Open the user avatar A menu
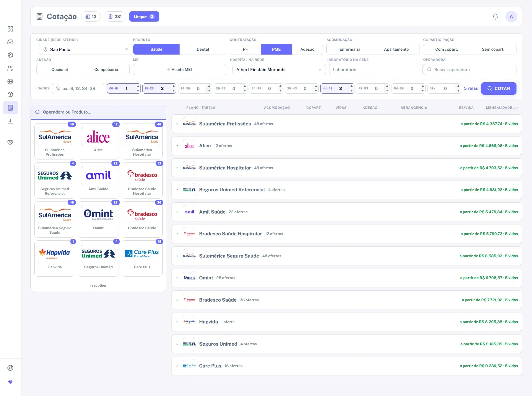532x396 pixels. (x=511, y=17)
